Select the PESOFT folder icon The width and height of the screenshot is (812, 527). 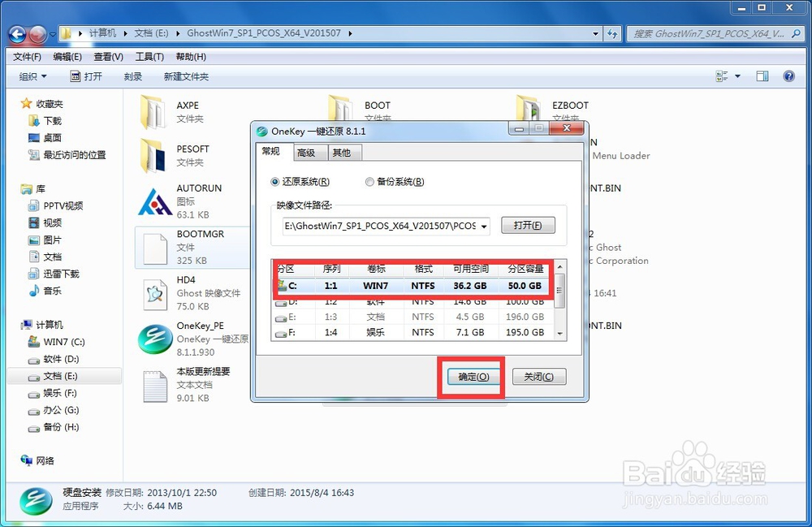[x=153, y=155]
